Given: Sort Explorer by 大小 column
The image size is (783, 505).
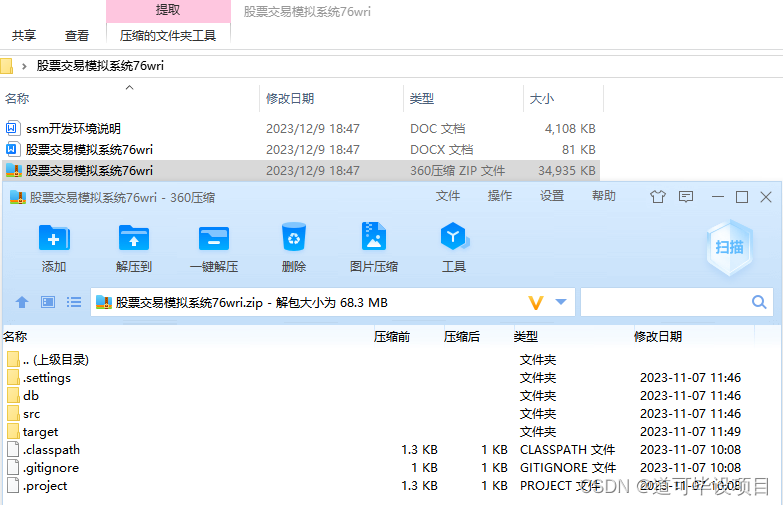Looking at the screenshot, I should 542,98.
